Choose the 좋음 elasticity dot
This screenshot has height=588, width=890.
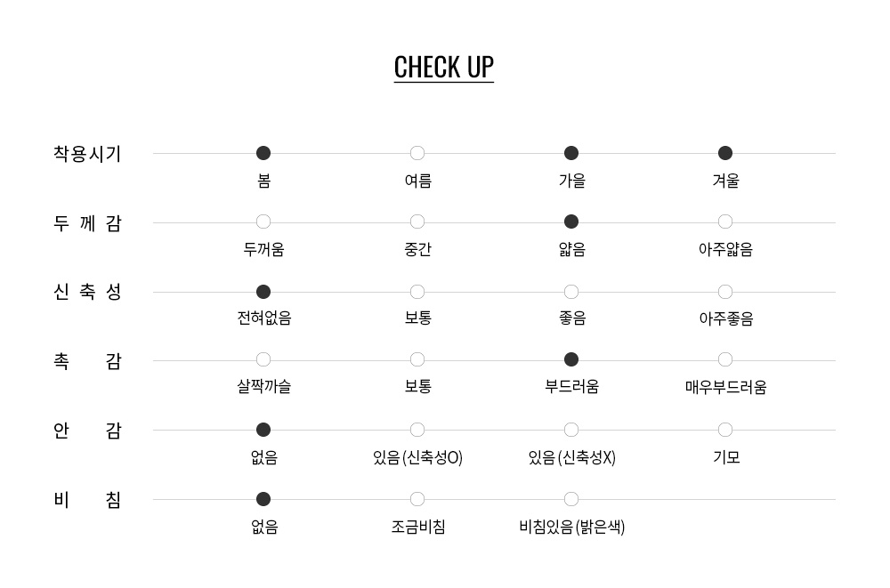[571, 292]
